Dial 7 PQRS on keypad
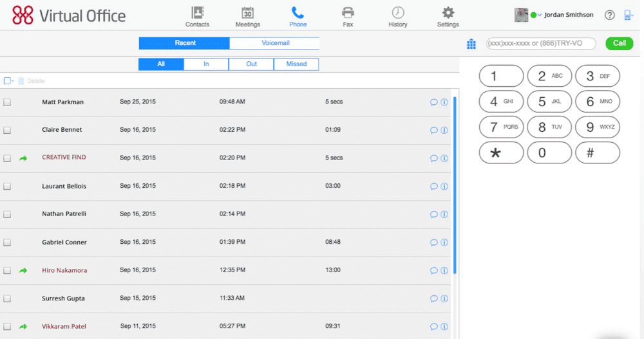 pyautogui.click(x=501, y=127)
